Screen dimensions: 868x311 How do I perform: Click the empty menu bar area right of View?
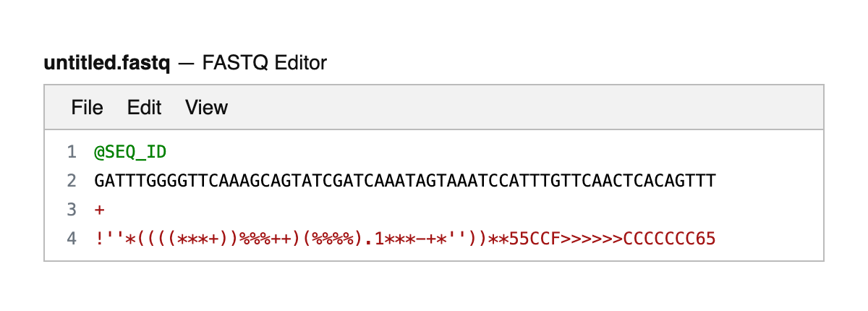click(x=506, y=108)
